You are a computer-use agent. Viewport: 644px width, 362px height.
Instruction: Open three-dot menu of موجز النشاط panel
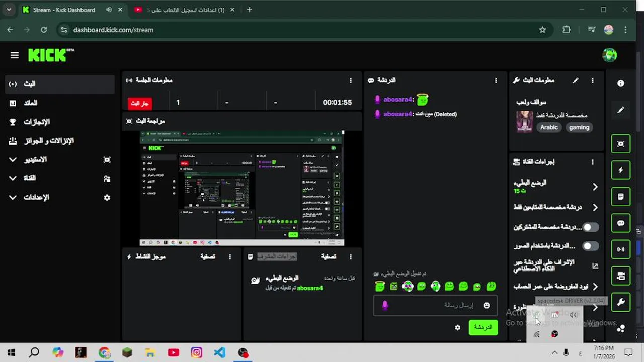pos(230,257)
